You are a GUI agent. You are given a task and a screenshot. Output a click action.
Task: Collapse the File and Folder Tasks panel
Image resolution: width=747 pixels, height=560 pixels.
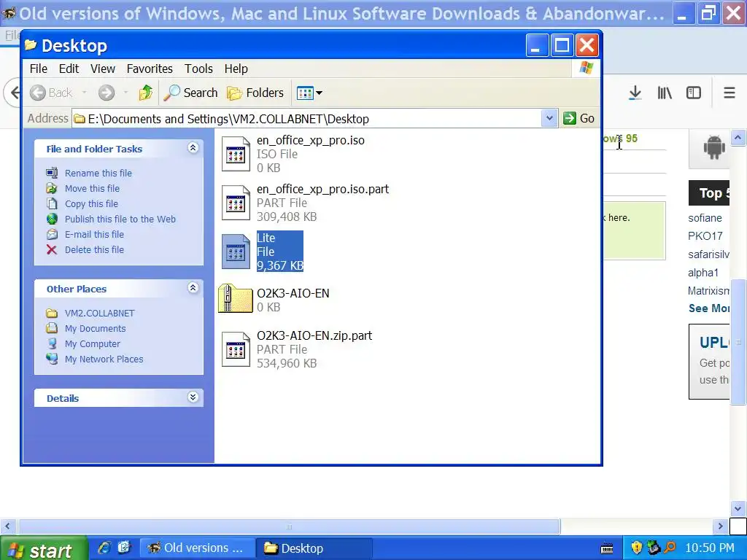point(193,148)
